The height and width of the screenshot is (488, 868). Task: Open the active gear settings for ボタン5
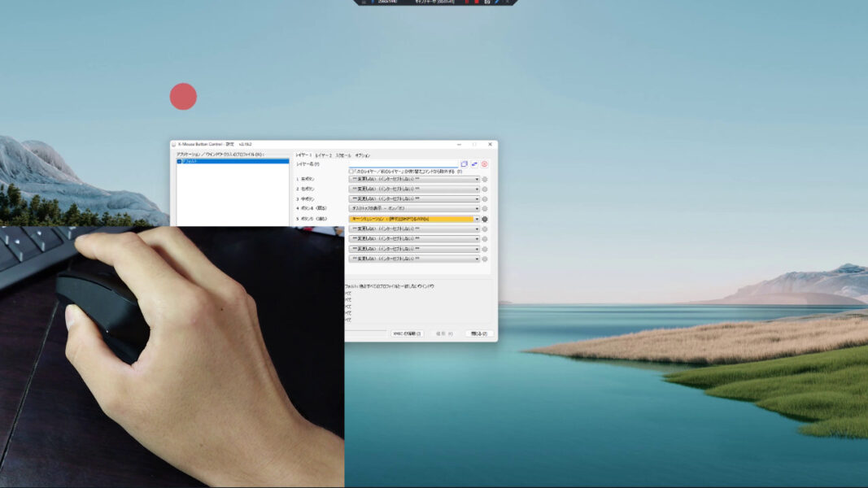point(485,219)
